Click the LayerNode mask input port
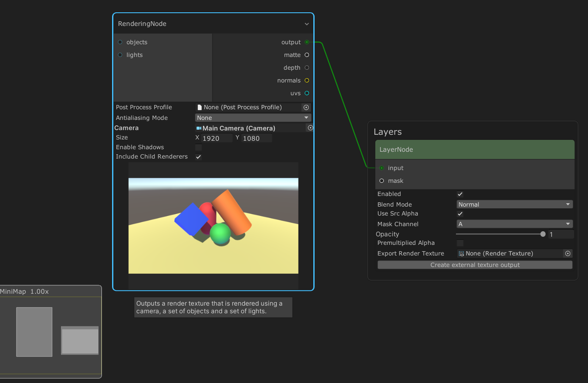The width and height of the screenshot is (588, 383). coord(382,181)
